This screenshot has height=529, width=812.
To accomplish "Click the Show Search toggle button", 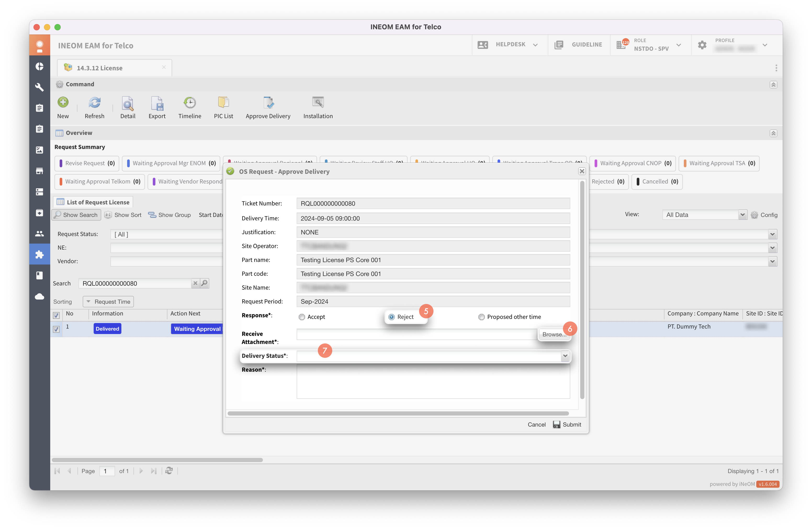I will [76, 215].
